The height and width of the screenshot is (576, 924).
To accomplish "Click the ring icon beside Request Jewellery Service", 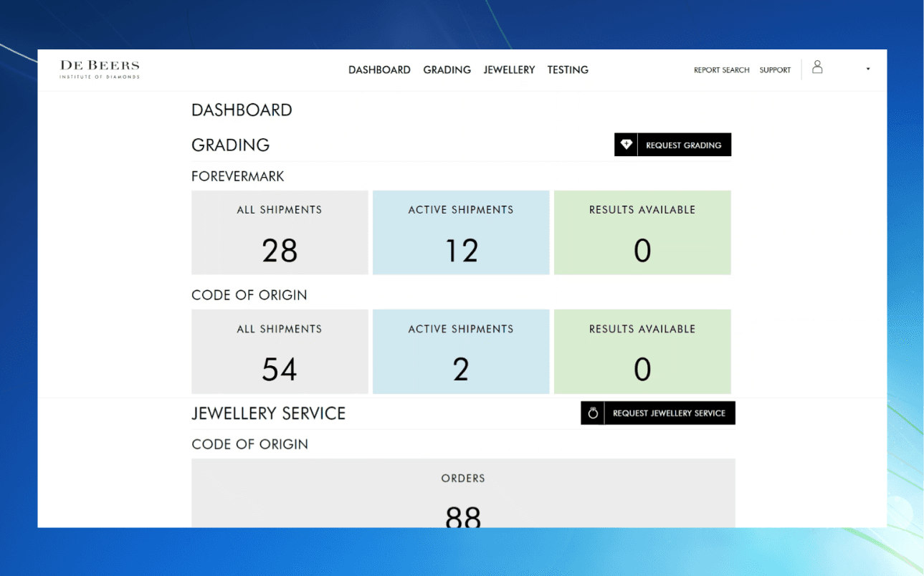I will tap(593, 413).
